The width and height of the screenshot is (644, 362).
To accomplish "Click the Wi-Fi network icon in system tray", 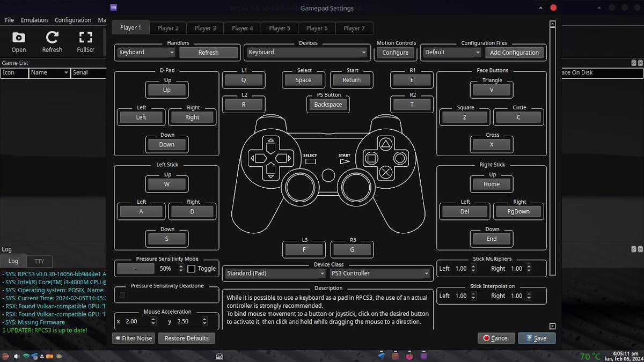I will coord(26,356).
